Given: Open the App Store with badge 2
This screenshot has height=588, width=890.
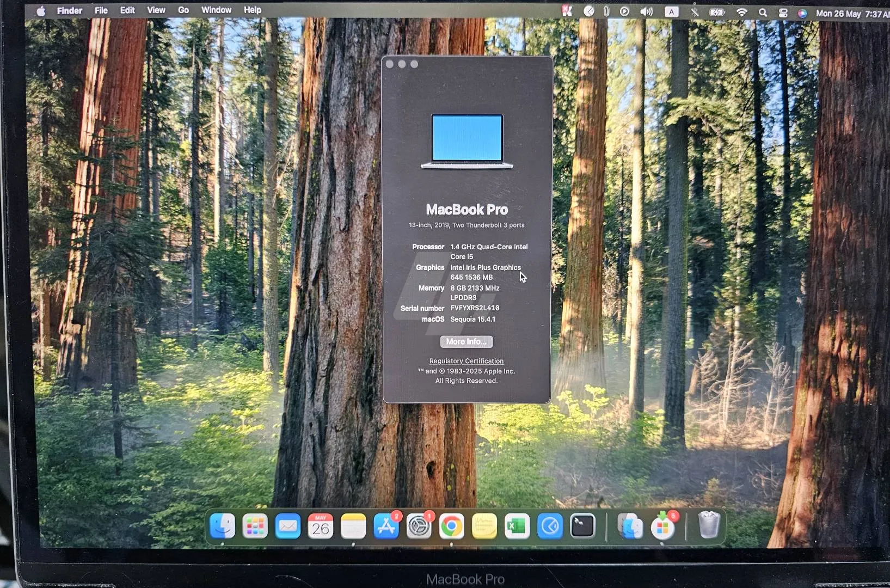Looking at the screenshot, I should pyautogui.click(x=386, y=526).
